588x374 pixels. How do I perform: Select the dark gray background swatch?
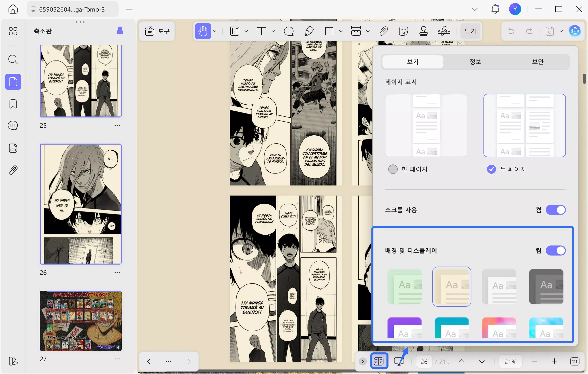(x=547, y=287)
